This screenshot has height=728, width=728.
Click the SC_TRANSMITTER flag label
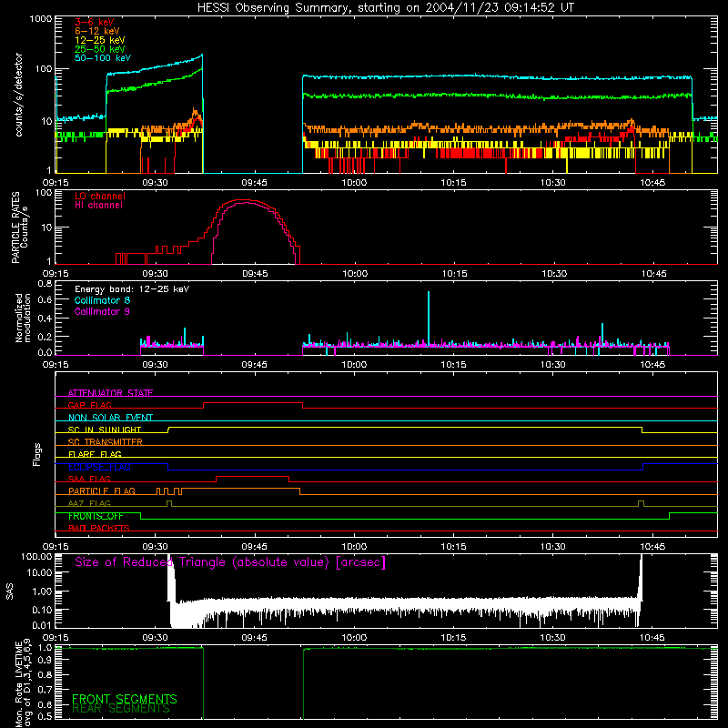[106, 442]
